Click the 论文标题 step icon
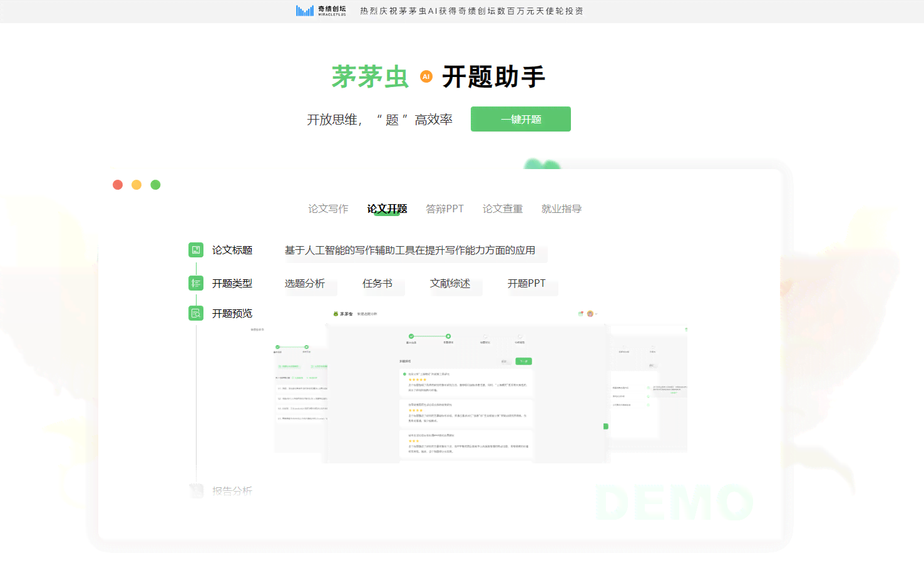The image size is (924, 573). point(196,250)
